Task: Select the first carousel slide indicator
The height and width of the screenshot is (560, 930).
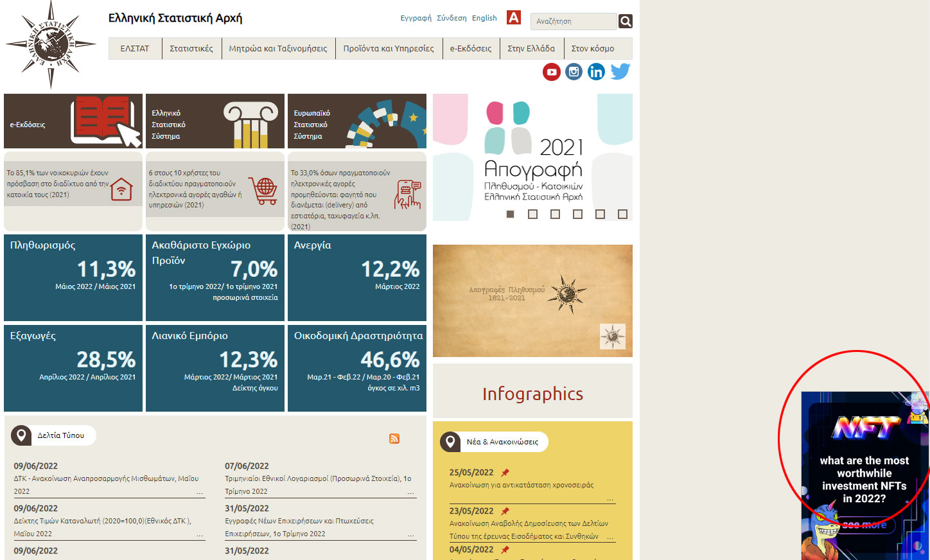Action: 511,214
